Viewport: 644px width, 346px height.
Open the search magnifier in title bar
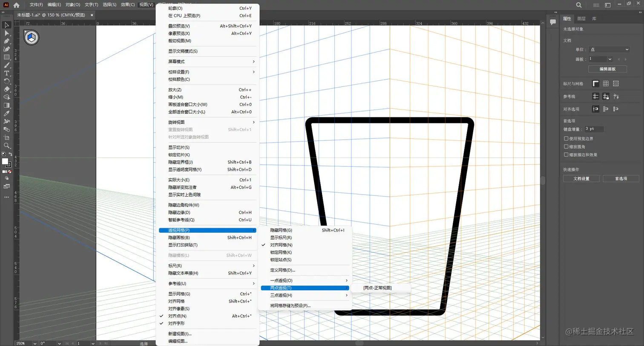click(x=579, y=5)
